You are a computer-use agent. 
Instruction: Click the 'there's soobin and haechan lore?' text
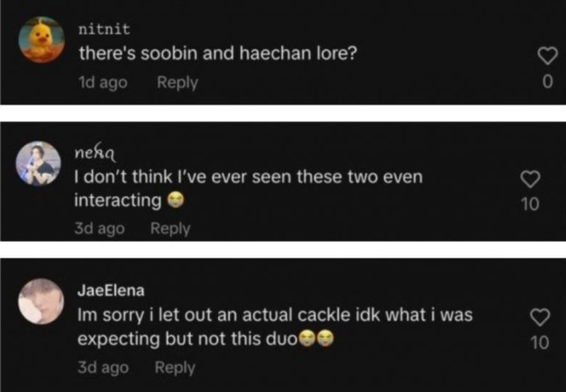point(216,53)
